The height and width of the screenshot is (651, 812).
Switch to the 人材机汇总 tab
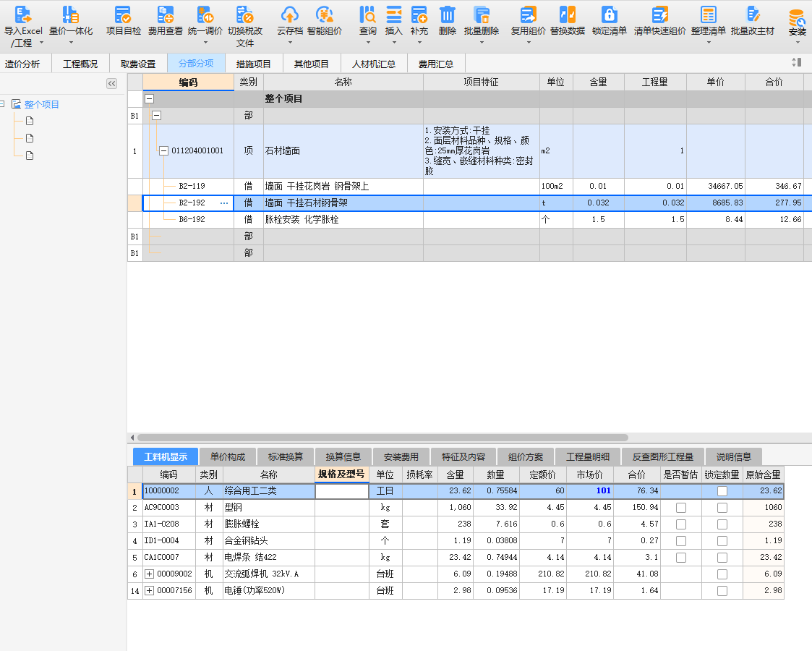(x=374, y=64)
